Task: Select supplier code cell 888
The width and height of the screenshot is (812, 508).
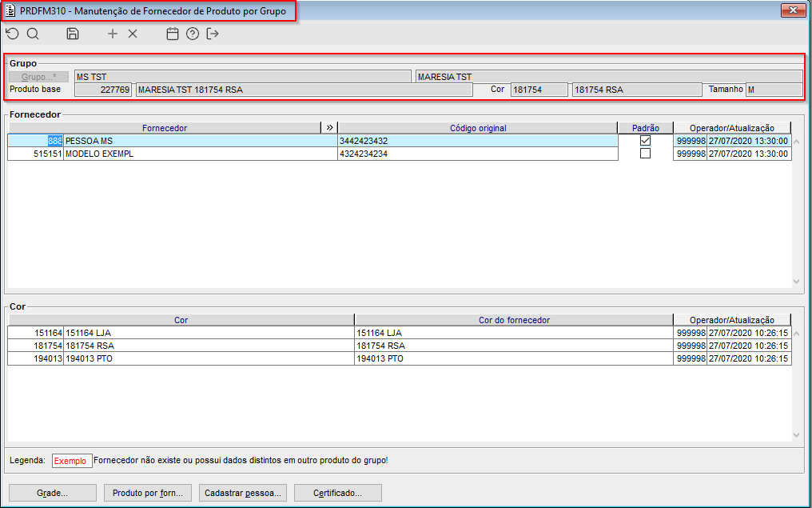Action: (x=35, y=141)
